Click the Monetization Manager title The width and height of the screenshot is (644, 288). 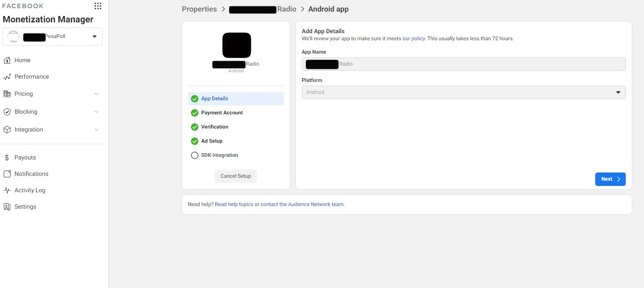pos(48,19)
